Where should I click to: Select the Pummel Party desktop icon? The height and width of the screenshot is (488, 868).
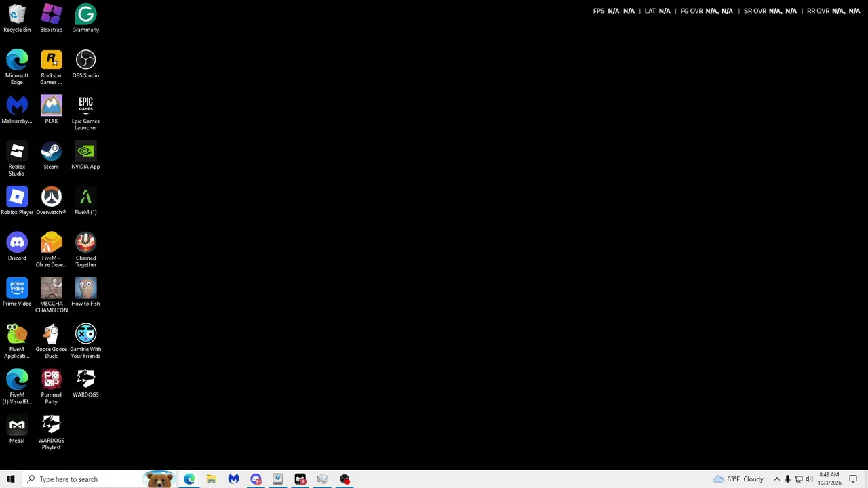pyautogui.click(x=51, y=387)
